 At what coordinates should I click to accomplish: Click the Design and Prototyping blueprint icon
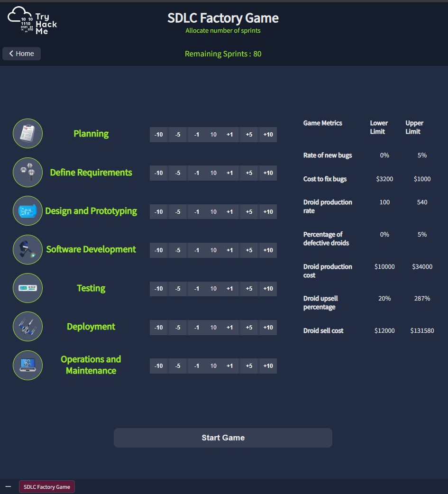(27, 211)
